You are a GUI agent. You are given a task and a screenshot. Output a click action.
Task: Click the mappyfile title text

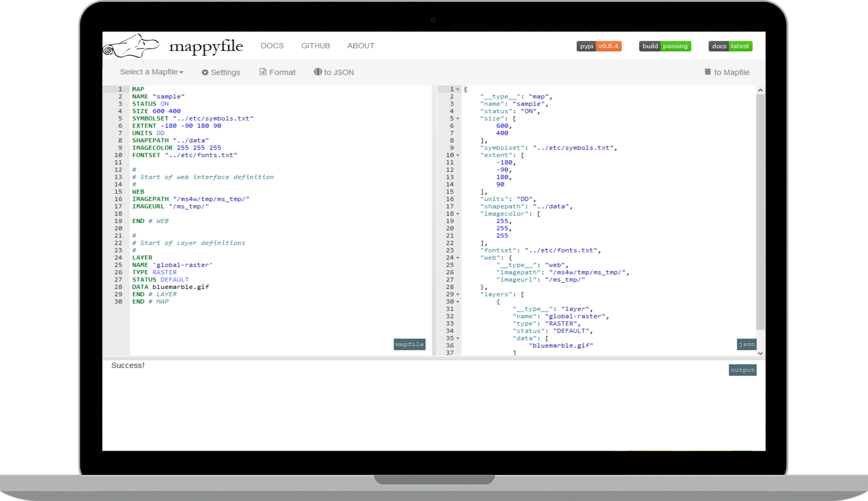click(206, 47)
